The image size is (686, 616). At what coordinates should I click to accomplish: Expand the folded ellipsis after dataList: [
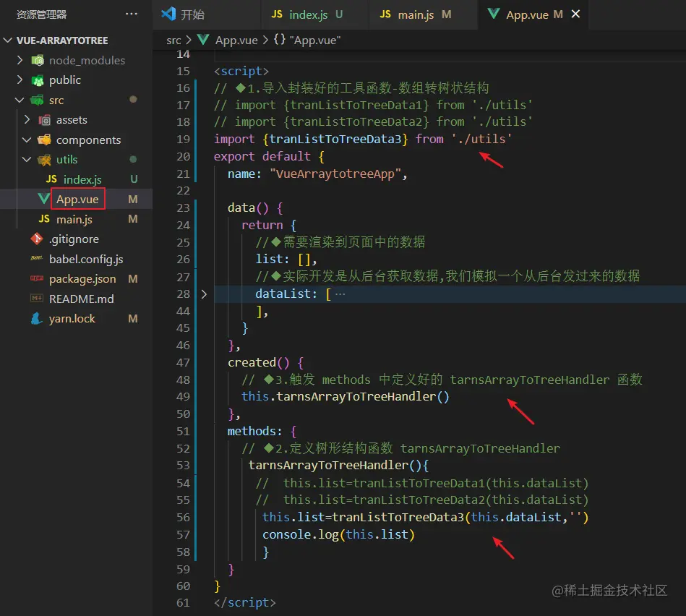tap(340, 294)
